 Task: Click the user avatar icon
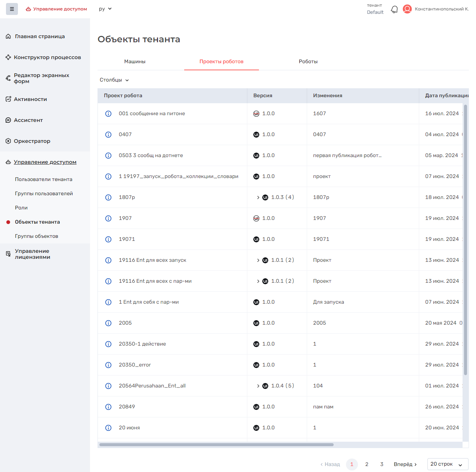click(407, 9)
